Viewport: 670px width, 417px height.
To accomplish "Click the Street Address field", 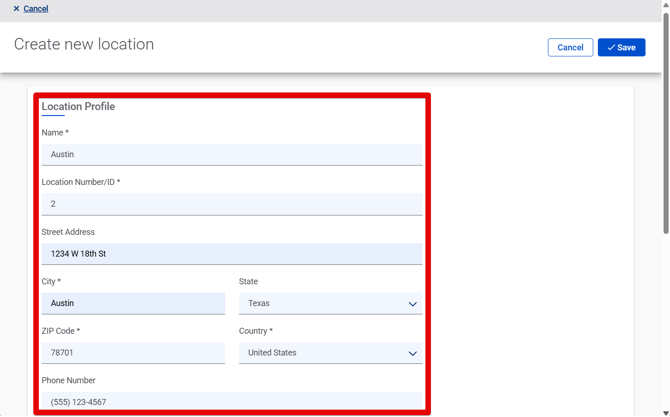I will (x=232, y=254).
